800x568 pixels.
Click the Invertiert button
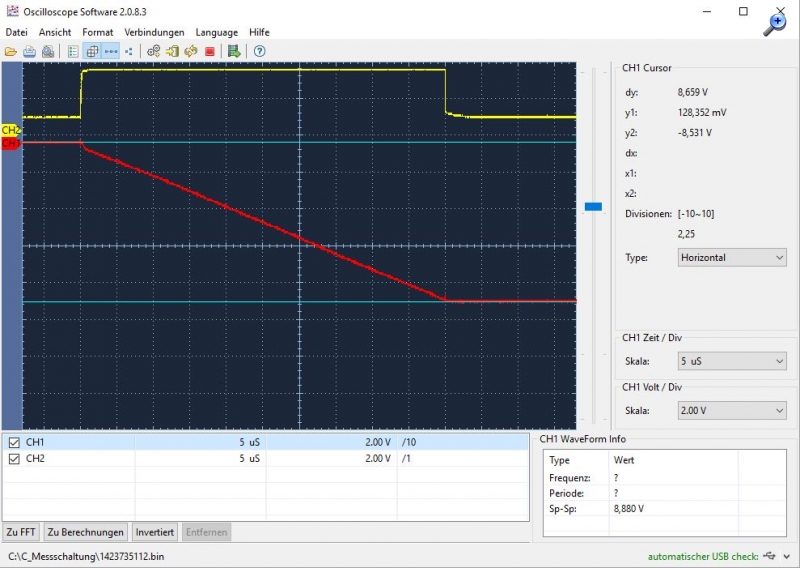click(155, 532)
